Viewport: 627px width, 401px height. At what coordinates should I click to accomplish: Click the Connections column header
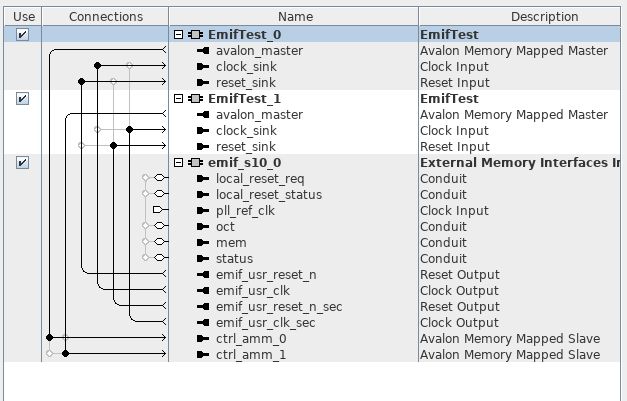click(106, 16)
